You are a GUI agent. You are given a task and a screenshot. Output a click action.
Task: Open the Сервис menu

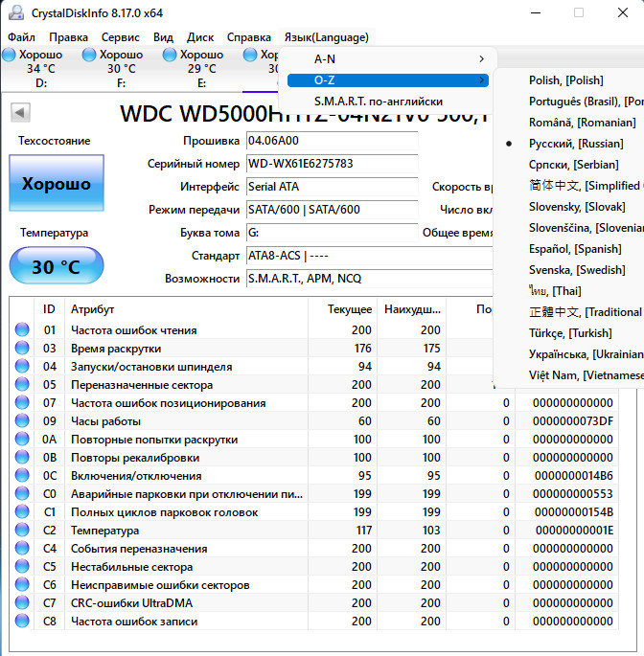[x=120, y=37]
